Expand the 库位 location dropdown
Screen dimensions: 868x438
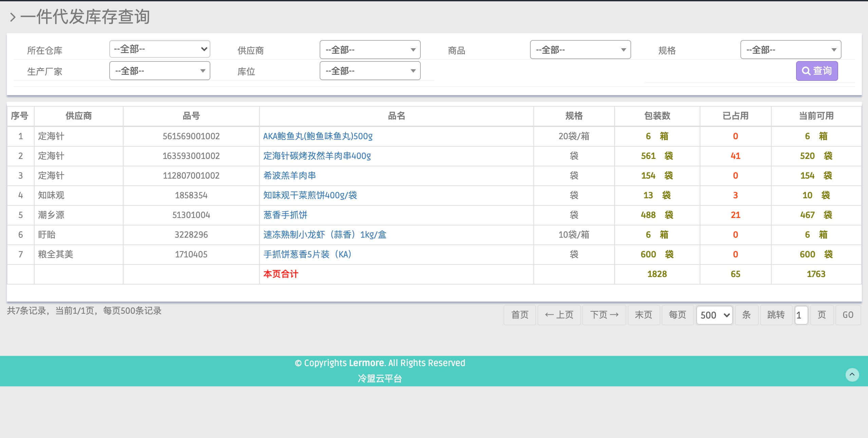[x=370, y=71]
